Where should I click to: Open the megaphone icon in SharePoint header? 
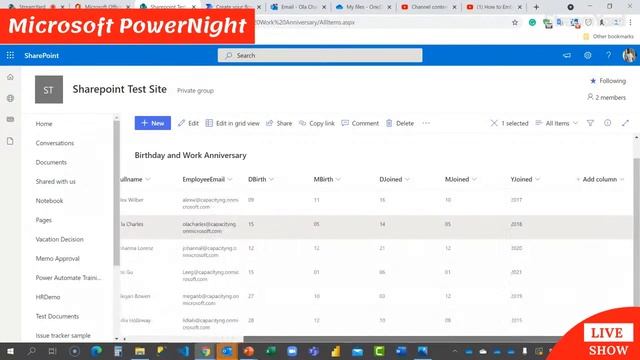(x=567, y=56)
